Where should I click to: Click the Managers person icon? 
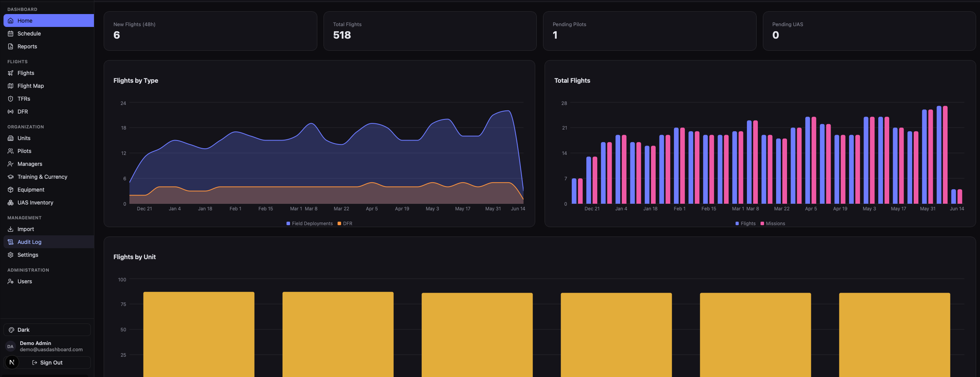click(11, 164)
